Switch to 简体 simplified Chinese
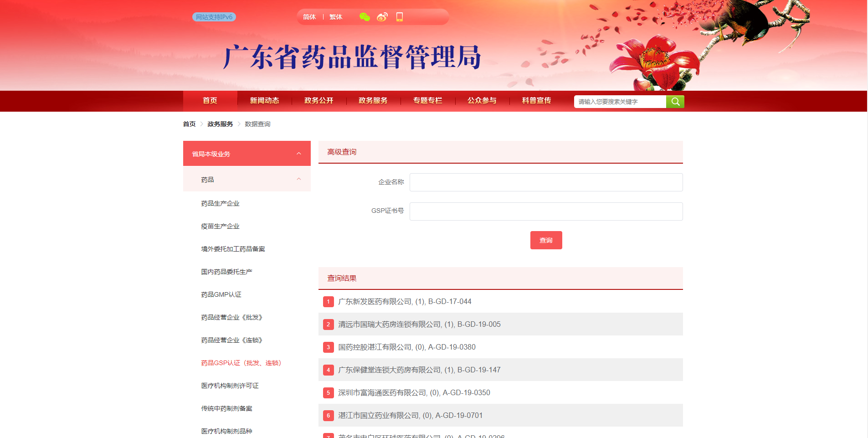The width and height of the screenshot is (868, 438). 309,17
